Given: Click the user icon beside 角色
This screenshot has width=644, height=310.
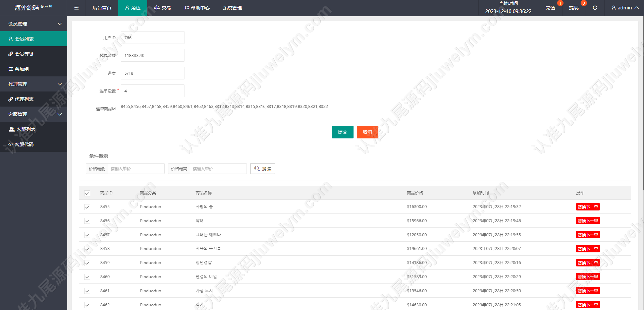Looking at the screenshot, I should click(127, 8).
